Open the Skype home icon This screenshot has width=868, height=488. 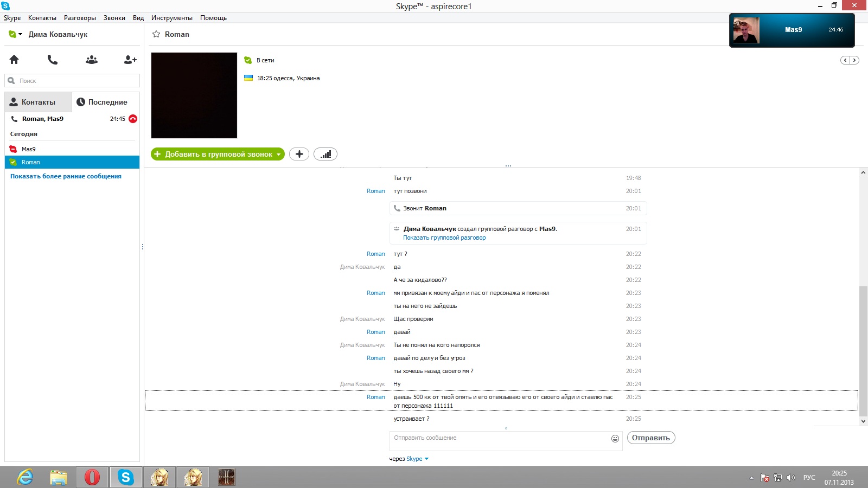14,60
